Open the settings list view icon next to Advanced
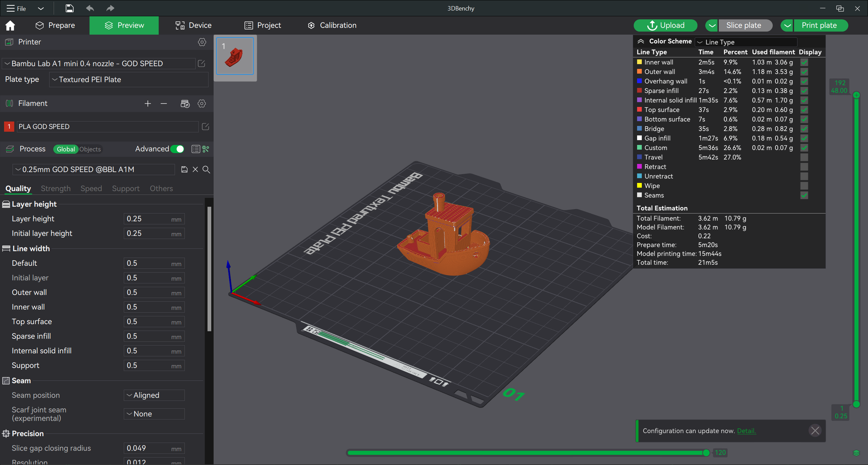868x465 pixels. coord(196,149)
